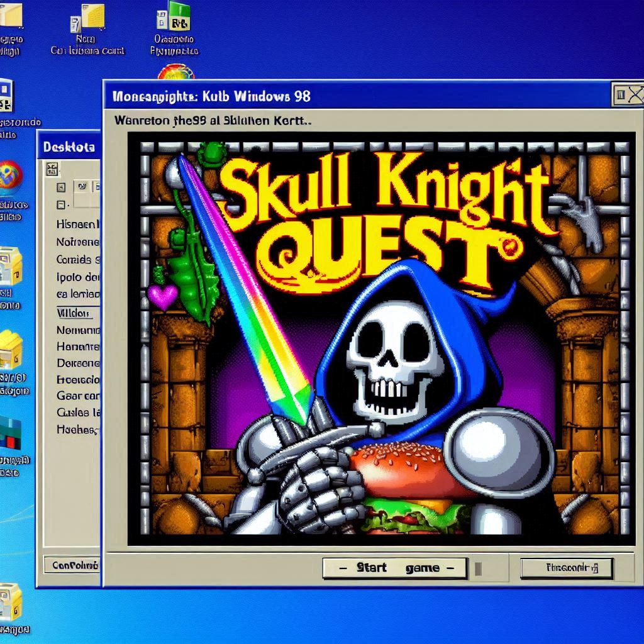Select the swirl icon tab in Desklota window
644x644 pixels.
pos(82,187)
